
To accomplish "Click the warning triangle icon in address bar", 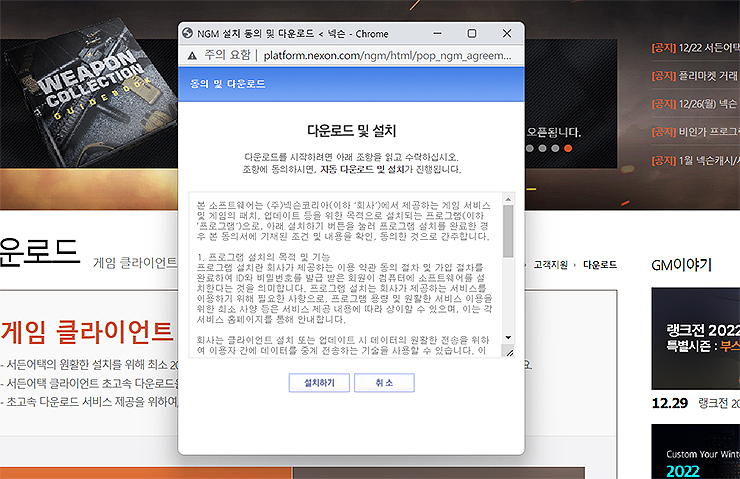I will tap(192, 56).
